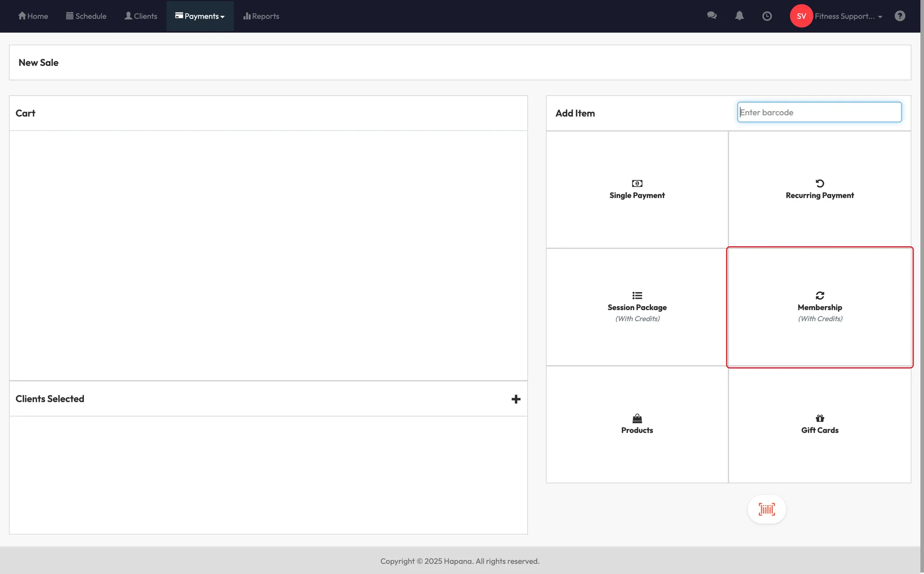The height and width of the screenshot is (574, 924).
Task: Click the red barcode scanner button
Action: 767,510
